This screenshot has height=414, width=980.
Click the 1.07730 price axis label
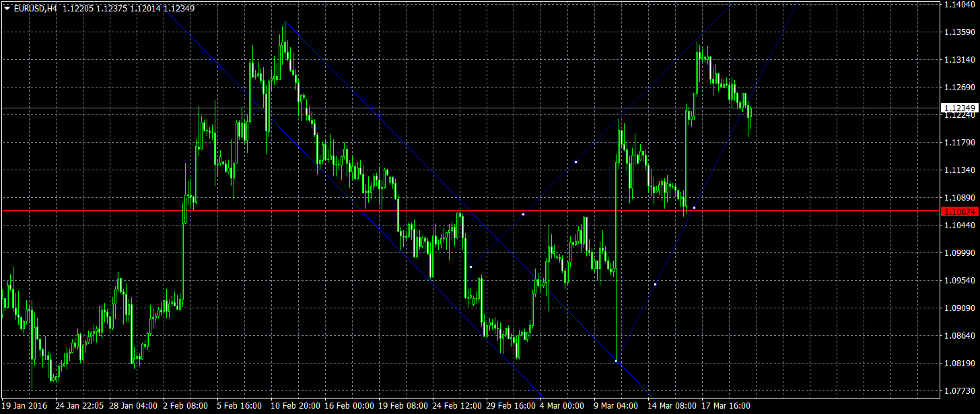[x=960, y=390]
